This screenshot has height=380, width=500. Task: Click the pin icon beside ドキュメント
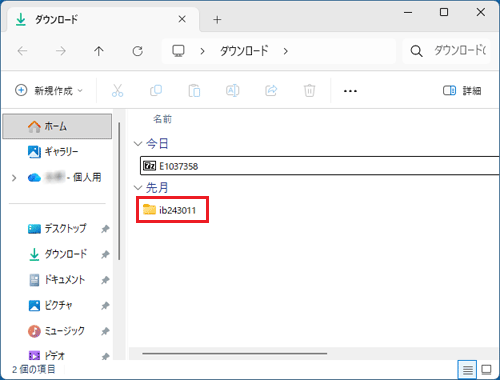coord(105,280)
